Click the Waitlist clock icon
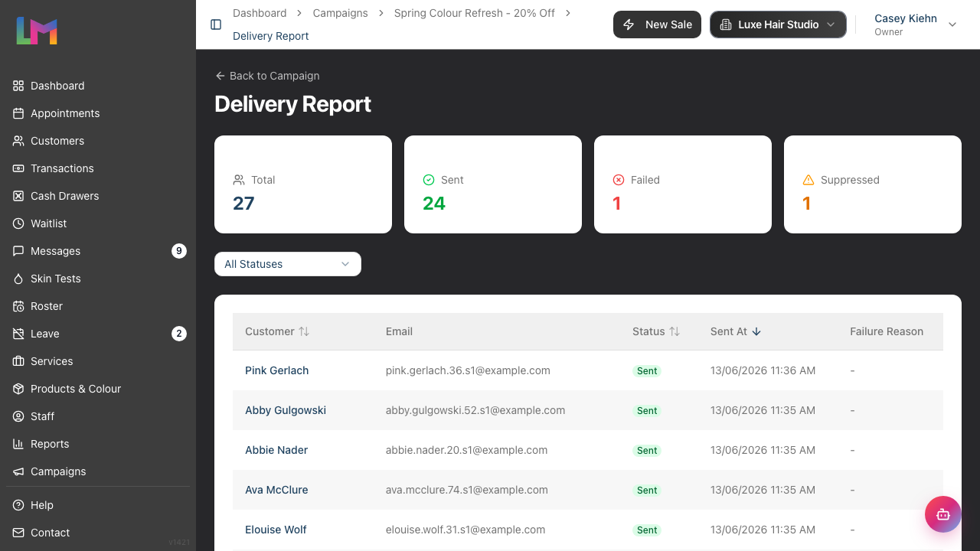The image size is (980, 551). pos(18,223)
